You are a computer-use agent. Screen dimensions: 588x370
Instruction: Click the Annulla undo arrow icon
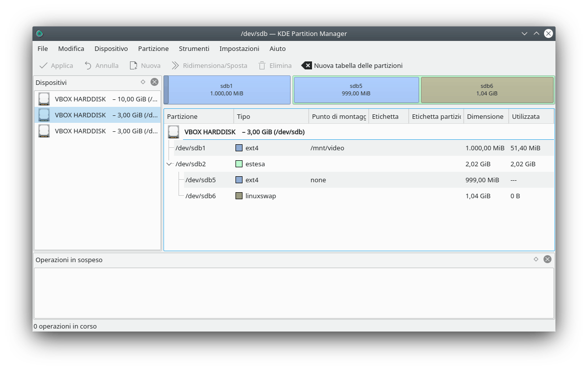click(x=88, y=65)
